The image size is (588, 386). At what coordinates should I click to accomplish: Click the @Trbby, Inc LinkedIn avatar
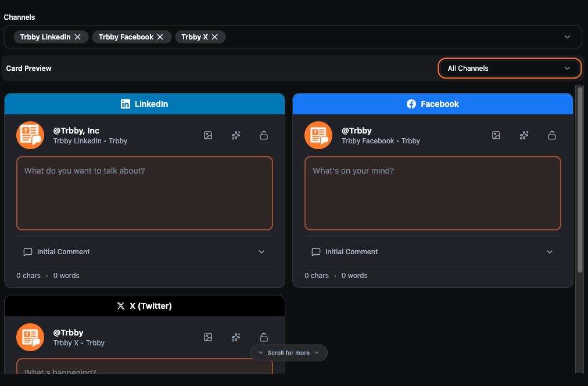pos(30,135)
